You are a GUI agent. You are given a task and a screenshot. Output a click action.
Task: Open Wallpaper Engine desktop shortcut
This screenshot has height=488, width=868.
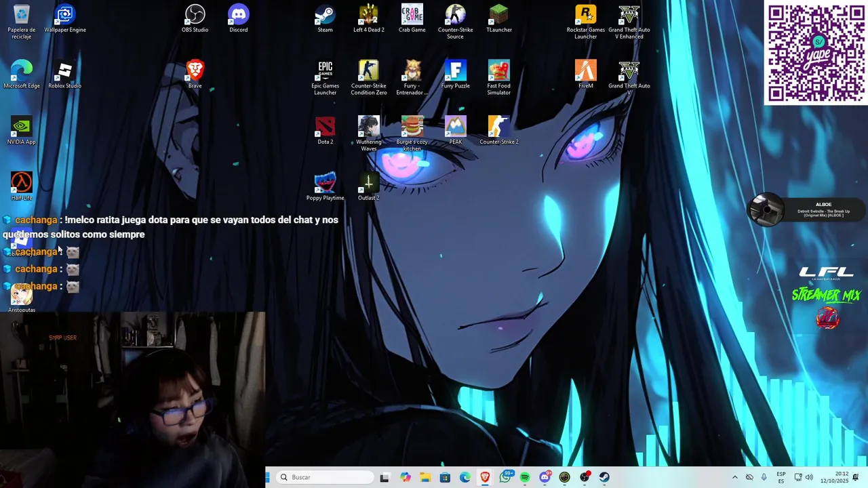click(65, 19)
